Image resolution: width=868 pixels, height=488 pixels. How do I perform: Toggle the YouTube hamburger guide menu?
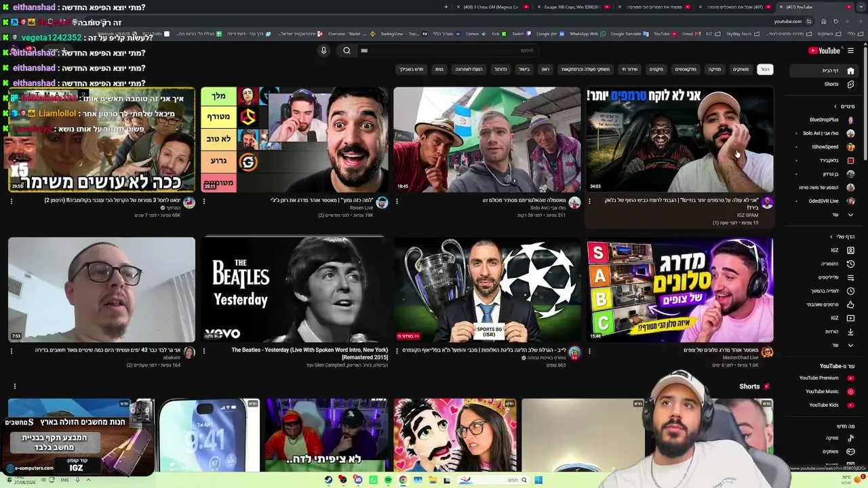pos(850,51)
